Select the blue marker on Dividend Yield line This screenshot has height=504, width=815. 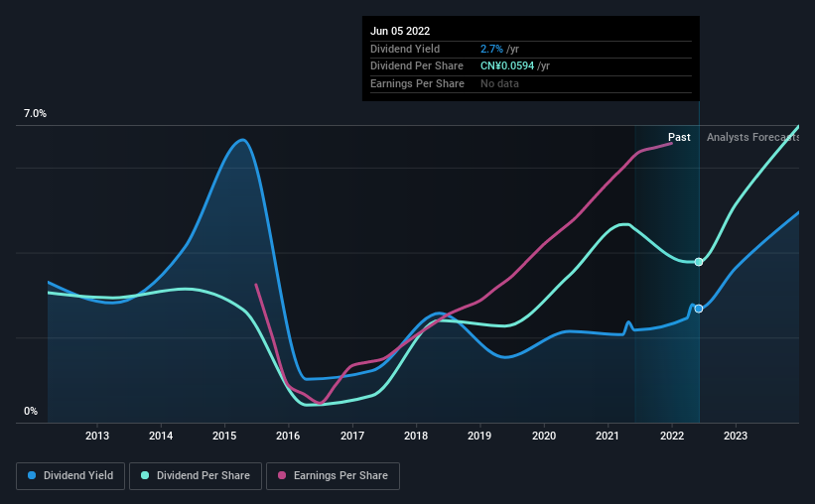(x=699, y=309)
